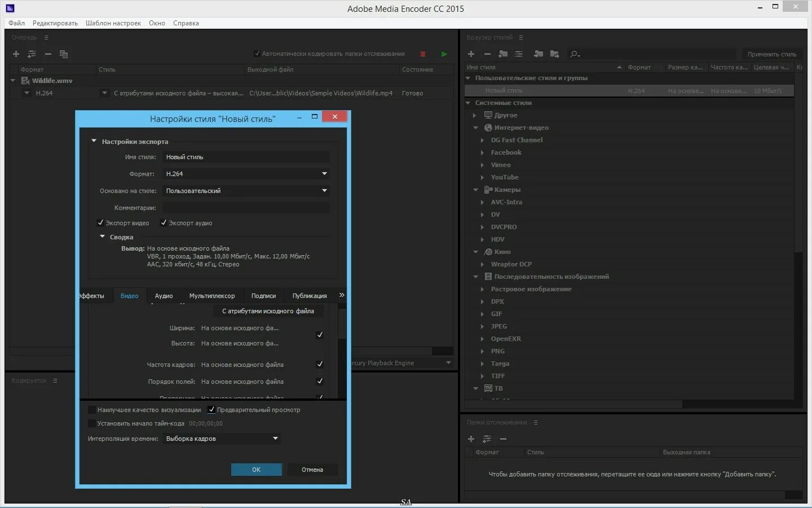Open H.264 format dropdown in queue row

[27, 93]
